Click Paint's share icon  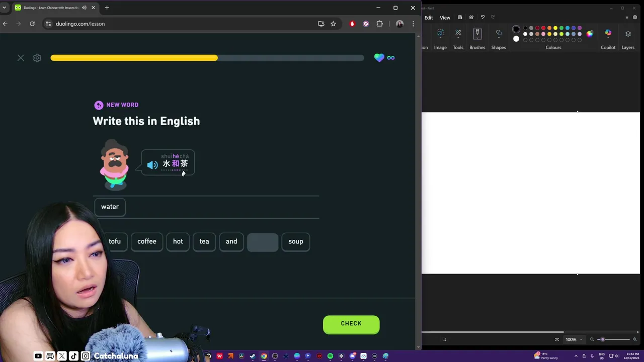[471, 17]
